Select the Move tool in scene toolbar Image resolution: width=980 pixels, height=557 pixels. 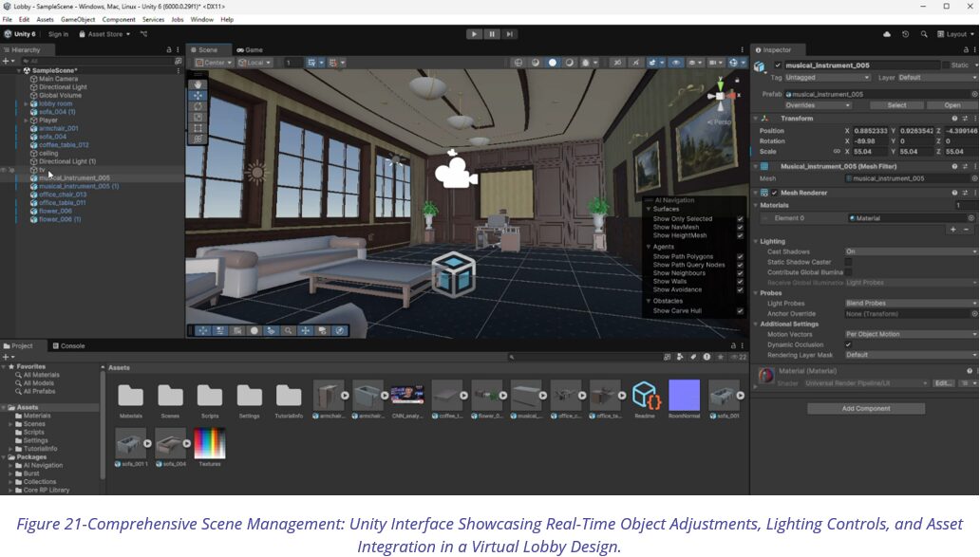tap(198, 96)
